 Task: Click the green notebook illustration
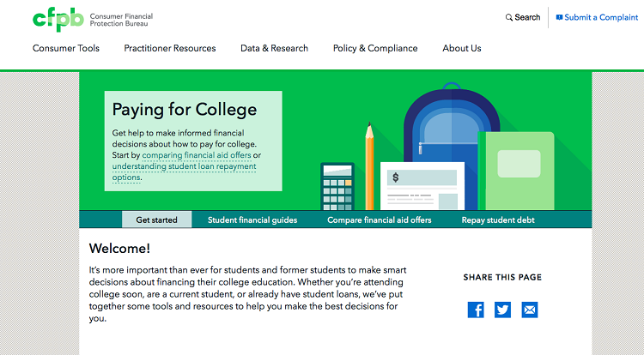tap(516, 171)
